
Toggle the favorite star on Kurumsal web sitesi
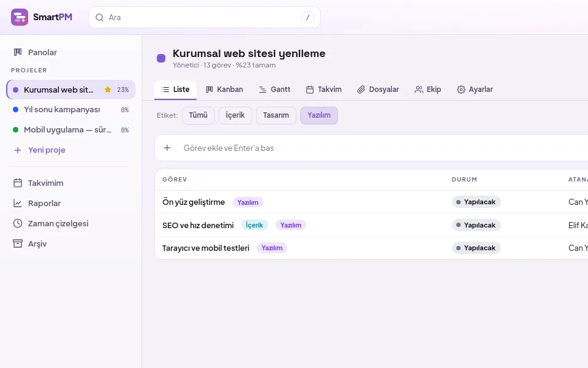[x=108, y=90]
